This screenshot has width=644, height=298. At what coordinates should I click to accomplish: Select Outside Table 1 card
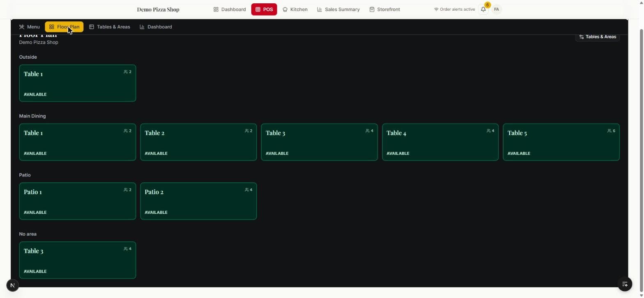pos(78,83)
